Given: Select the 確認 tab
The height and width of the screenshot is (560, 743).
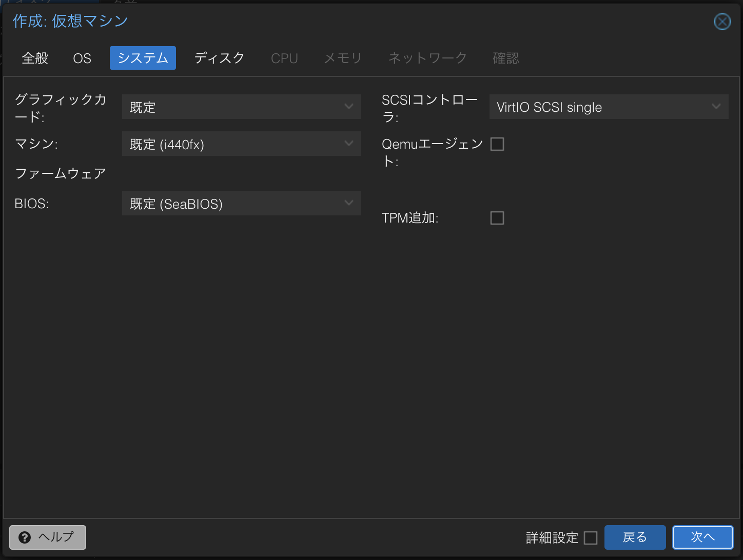Looking at the screenshot, I should pos(506,58).
